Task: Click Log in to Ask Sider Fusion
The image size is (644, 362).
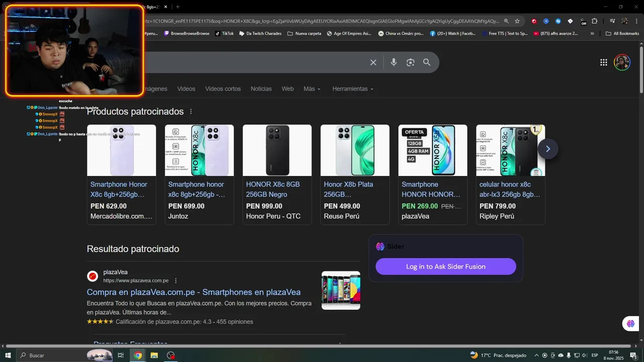Action: (446, 266)
